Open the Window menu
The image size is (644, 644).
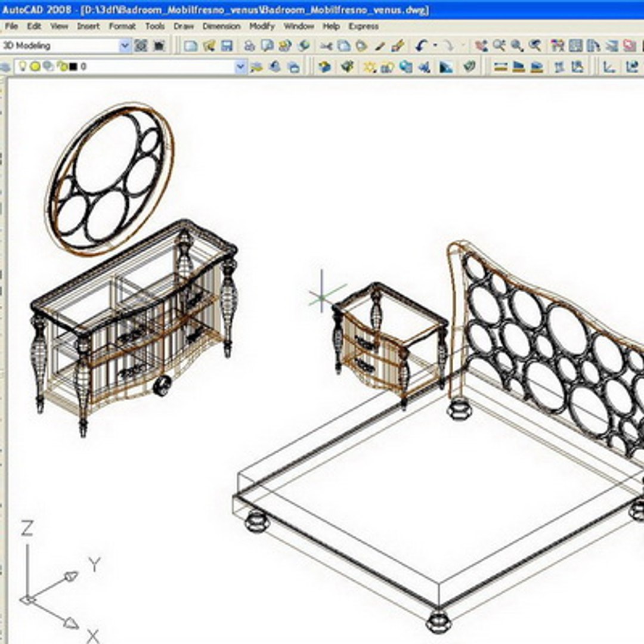(299, 26)
